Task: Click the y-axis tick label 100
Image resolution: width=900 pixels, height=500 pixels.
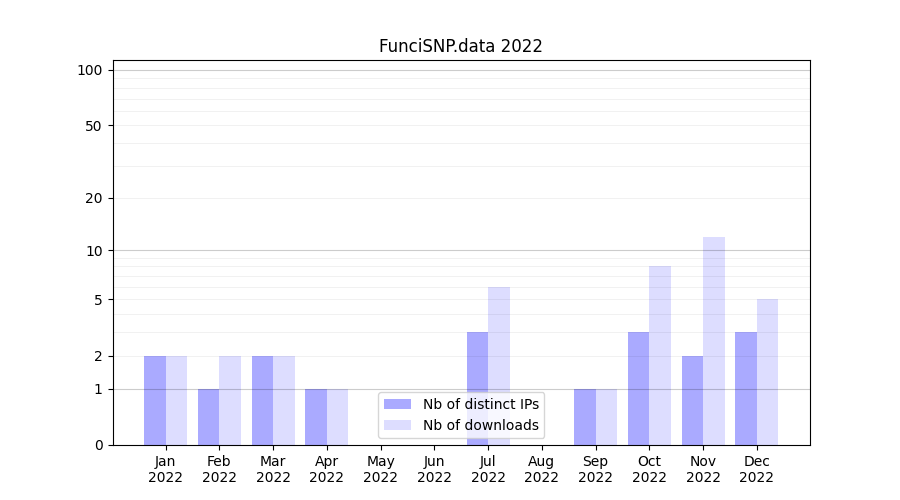Action: coord(90,70)
